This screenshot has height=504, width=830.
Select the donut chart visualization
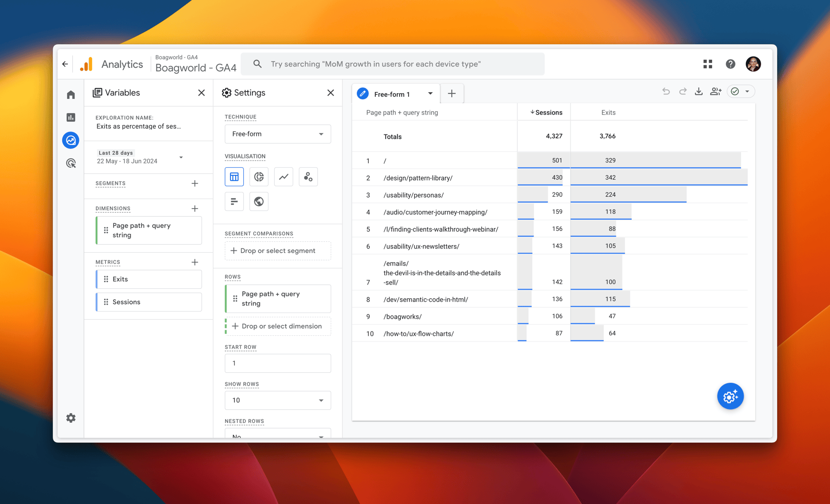[x=258, y=176]
